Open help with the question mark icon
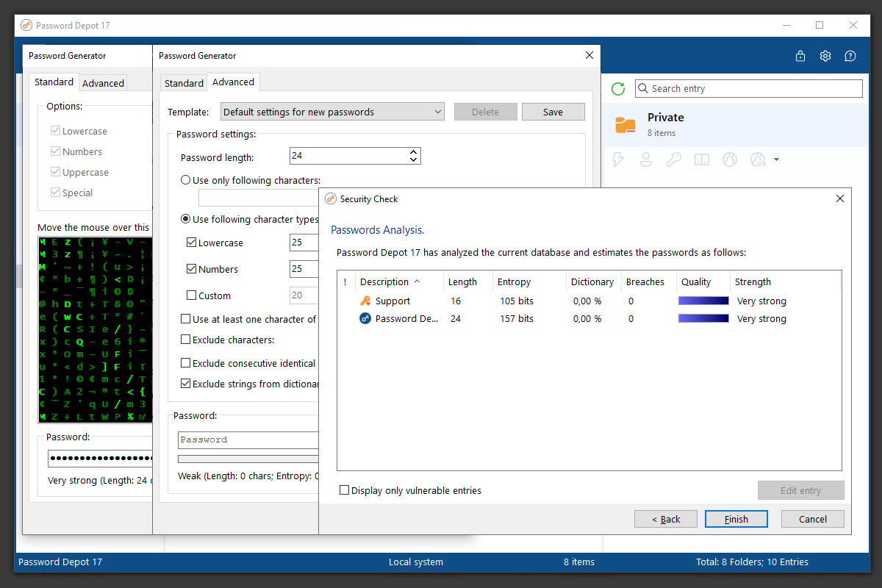 pyautogui.click(x=850, y=56)
